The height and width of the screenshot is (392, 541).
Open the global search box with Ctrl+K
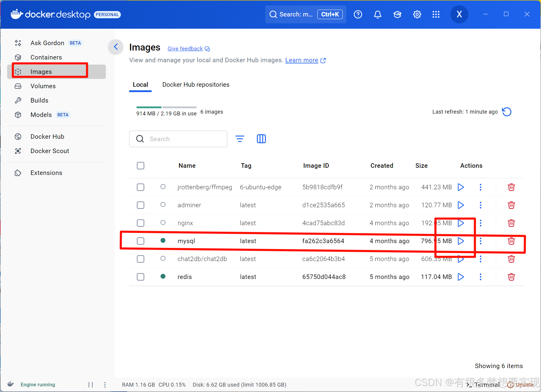pos(306,14)
